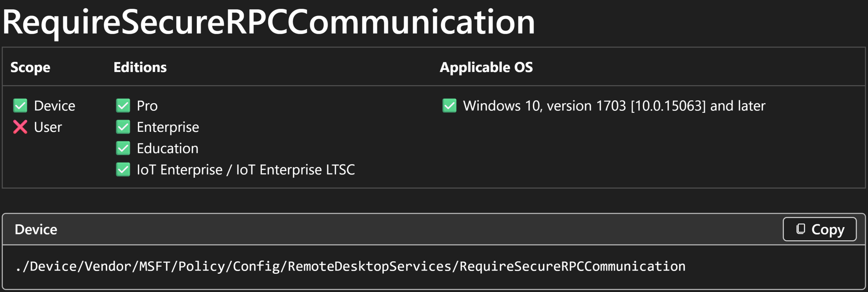
Task: Copy the device policy path
Action: click(819, 229)
